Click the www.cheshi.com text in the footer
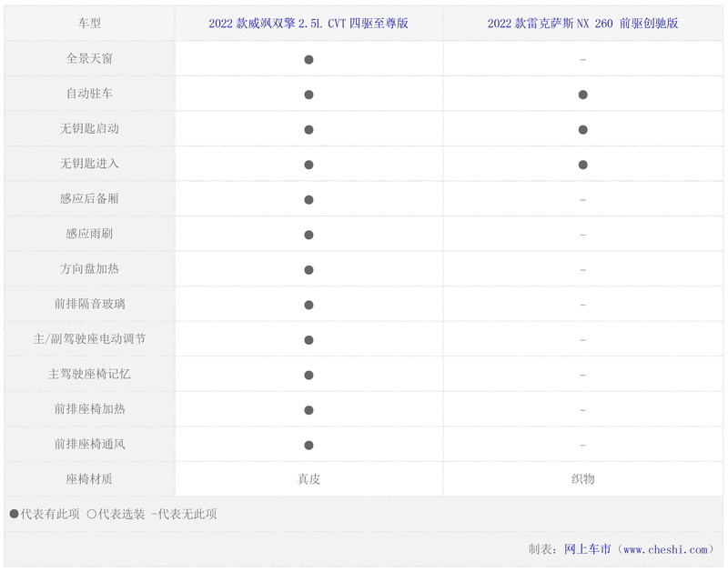This screenshot has width=728, height=572. 665,550
